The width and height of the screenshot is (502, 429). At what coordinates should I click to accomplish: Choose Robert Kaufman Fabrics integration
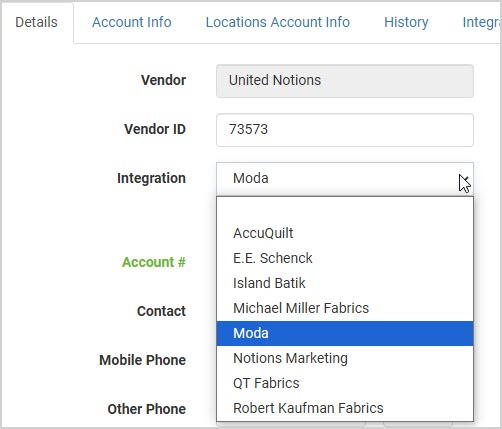click(x=345, y=408)
